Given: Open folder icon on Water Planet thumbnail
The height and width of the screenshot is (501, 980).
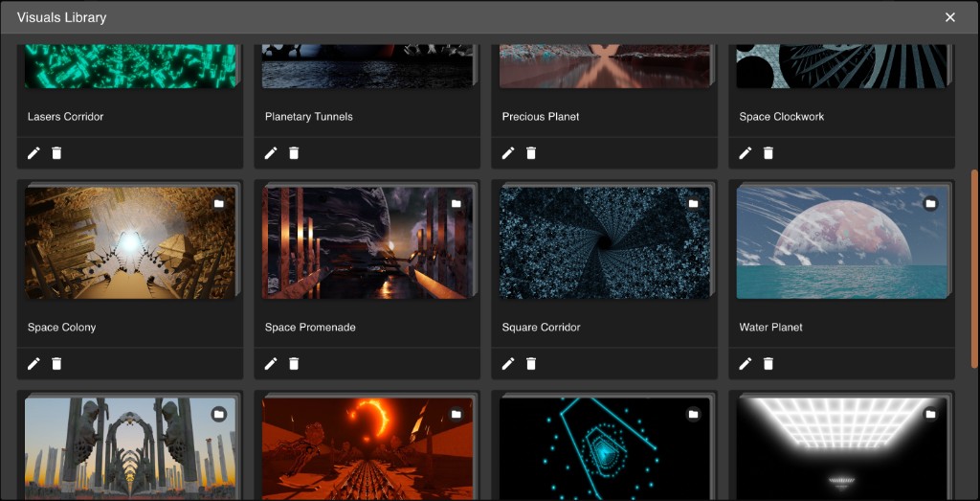Looking at the screenshot, I should click(930, 203).
